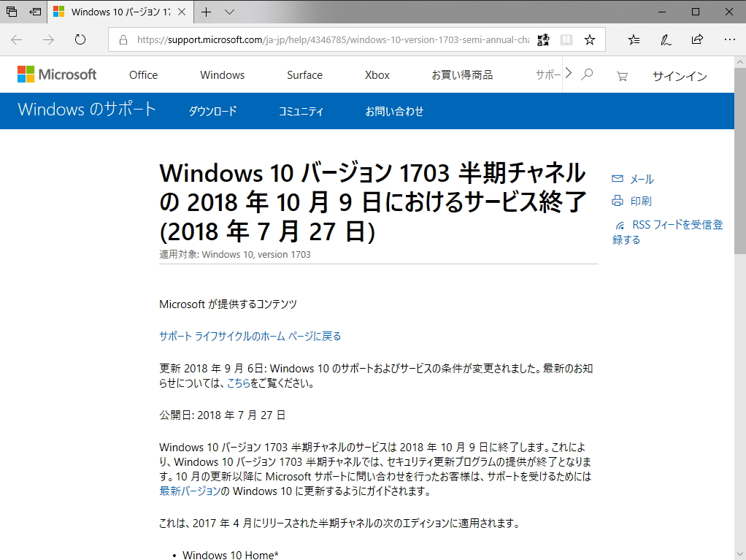Go back to previous page
The image size is (746, 560).
click(17, 39)
